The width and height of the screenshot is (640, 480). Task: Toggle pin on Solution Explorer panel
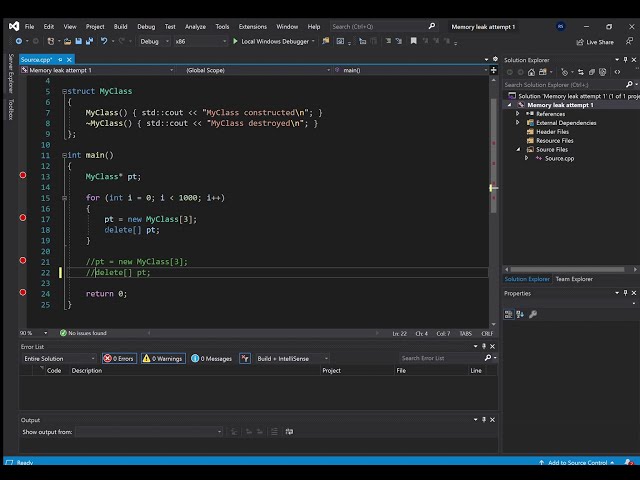pos(625,60)
